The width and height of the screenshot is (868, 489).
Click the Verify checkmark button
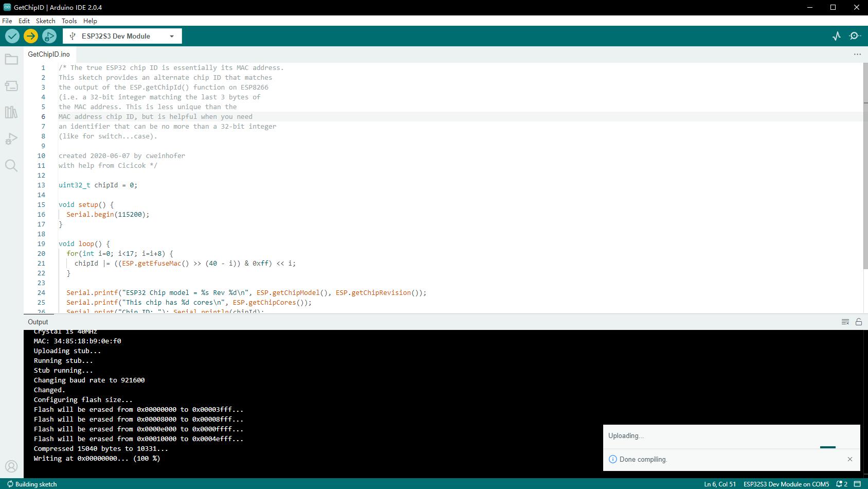[x=12, y=36]
